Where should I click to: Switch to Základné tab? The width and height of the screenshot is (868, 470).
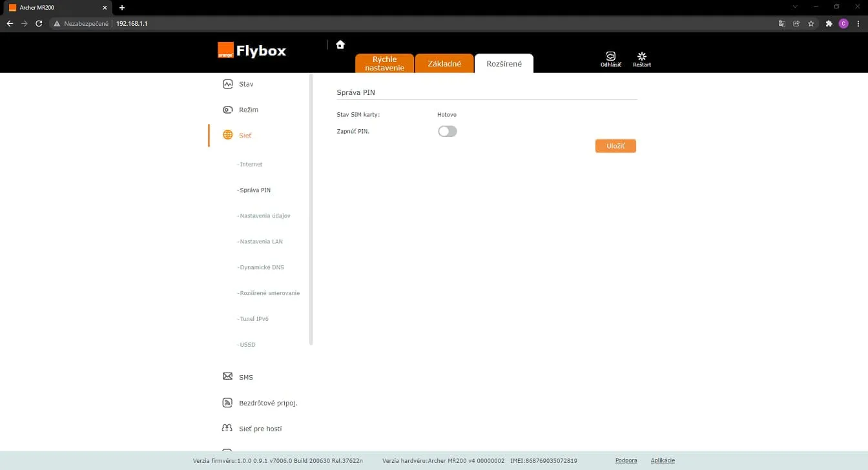(444, 63)
